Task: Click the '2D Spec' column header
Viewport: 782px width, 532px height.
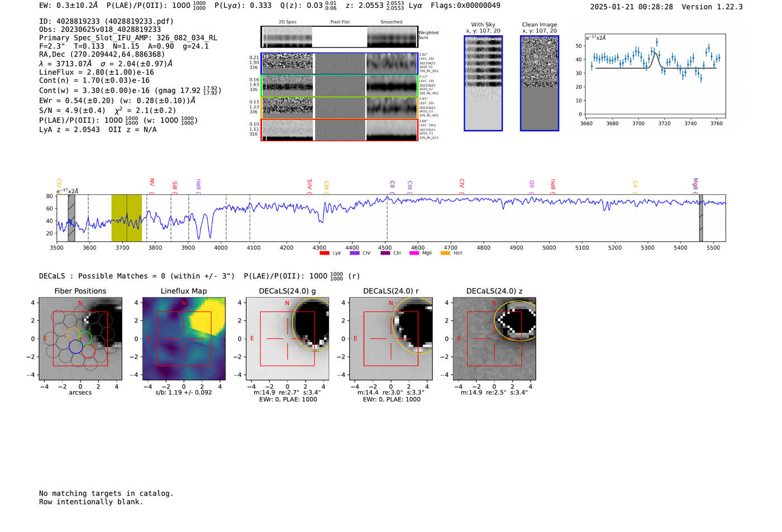Action: point(288,22)
